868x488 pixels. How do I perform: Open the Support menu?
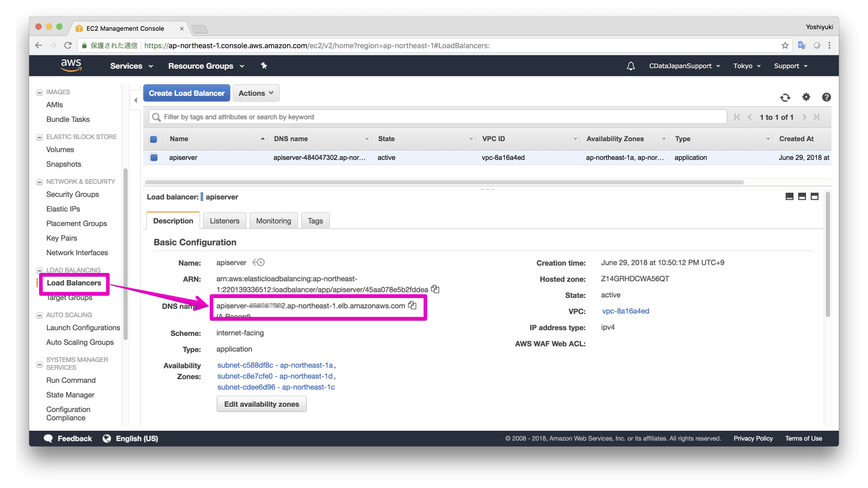point(791,66)
